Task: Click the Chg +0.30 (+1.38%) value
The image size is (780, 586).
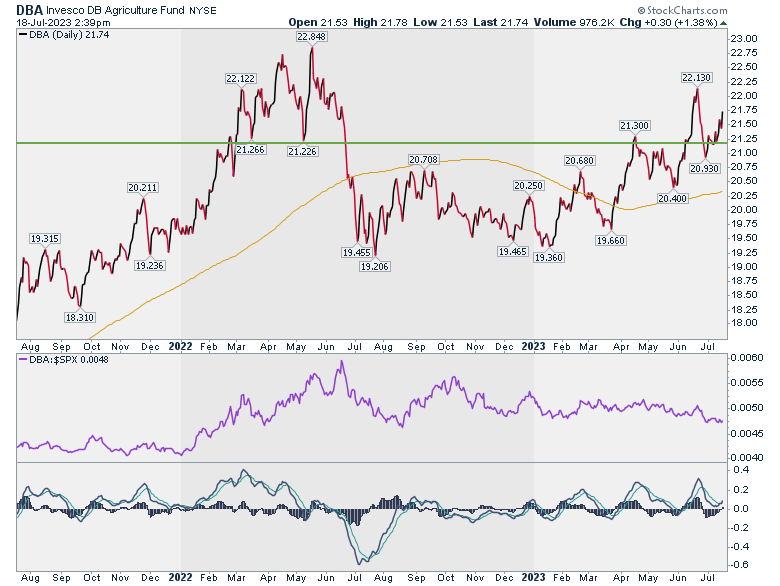Action: point(668,22)
